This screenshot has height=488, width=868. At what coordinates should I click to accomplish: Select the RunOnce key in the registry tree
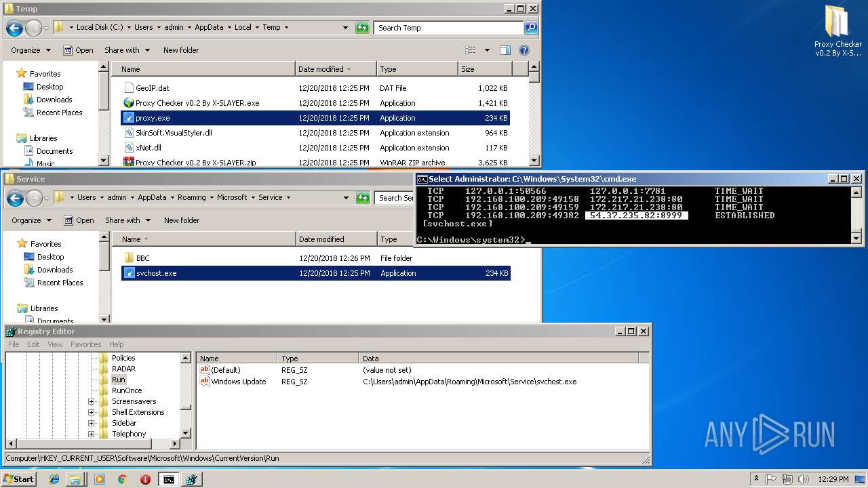point(127,390)
